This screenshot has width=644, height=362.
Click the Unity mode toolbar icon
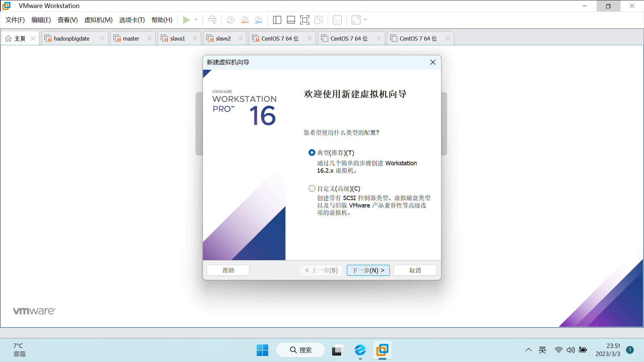point(319,20)
